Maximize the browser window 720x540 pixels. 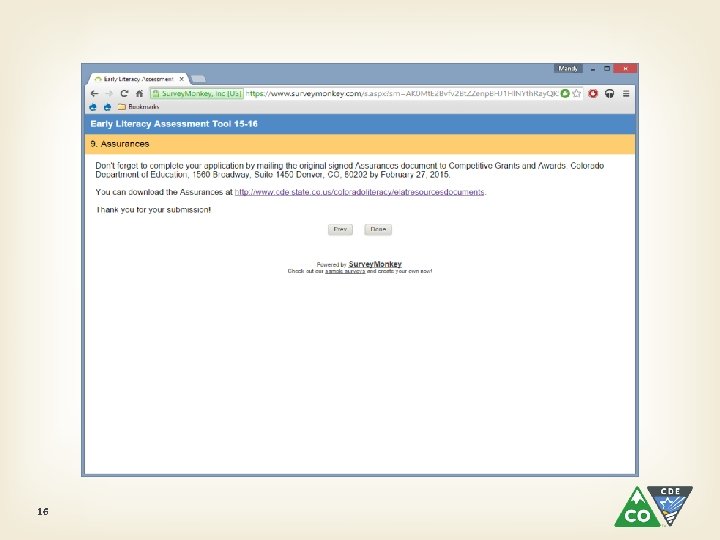607,68
